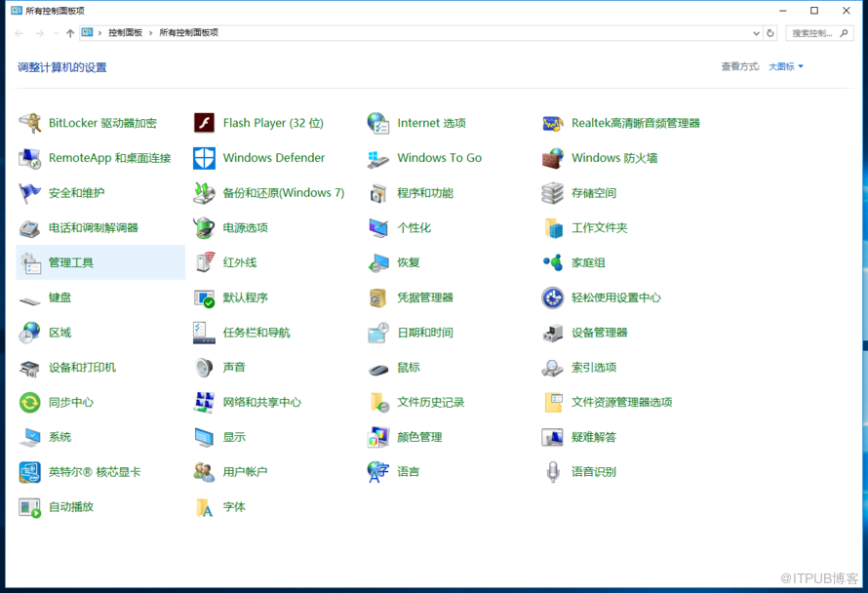Expand the 大图标 view mode dropdown

pyautogui.click(x=786, y=67)
